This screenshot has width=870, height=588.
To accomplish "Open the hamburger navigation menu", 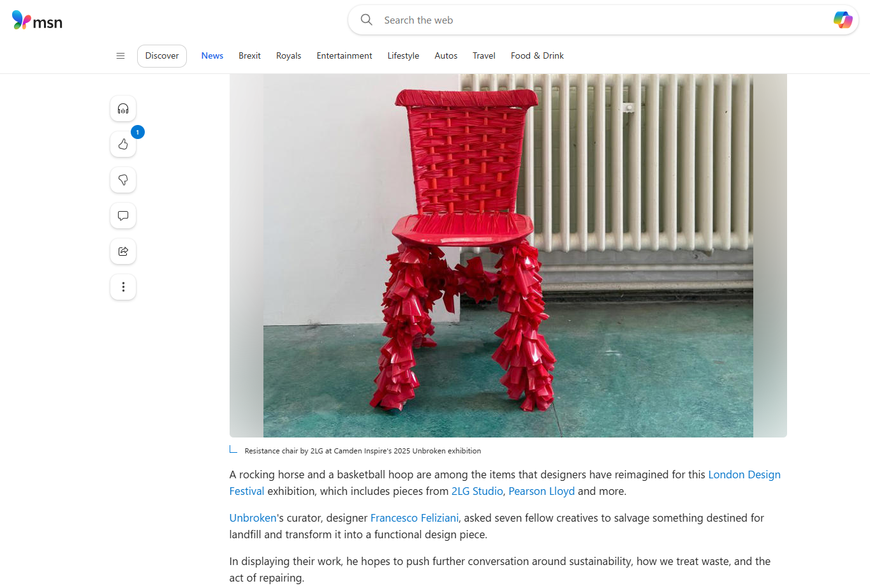I will [120, 56].
